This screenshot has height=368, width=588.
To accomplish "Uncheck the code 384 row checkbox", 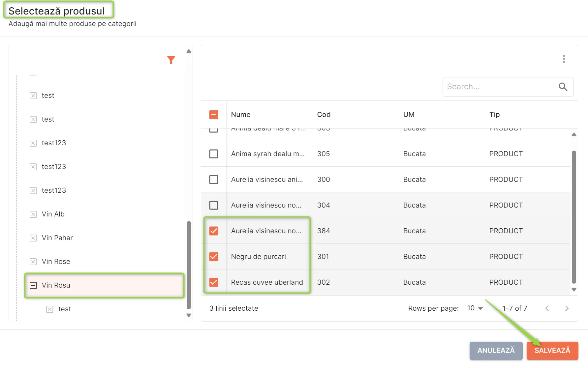I will (214, 231).
